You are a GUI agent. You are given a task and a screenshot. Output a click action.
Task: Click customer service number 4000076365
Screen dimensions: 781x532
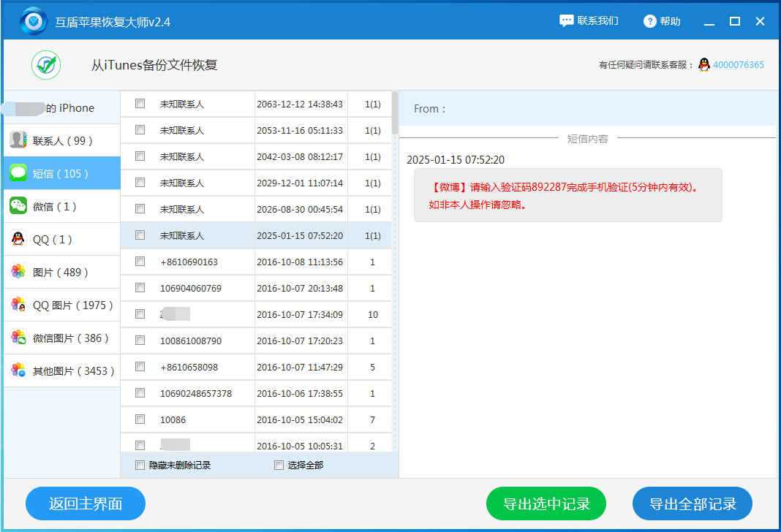(738, 65)
